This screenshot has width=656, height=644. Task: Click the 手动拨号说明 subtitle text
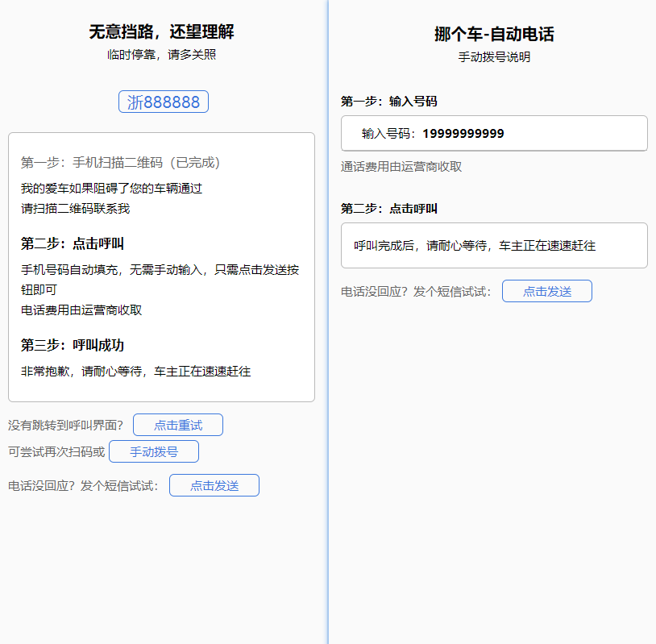pos(494,57)
